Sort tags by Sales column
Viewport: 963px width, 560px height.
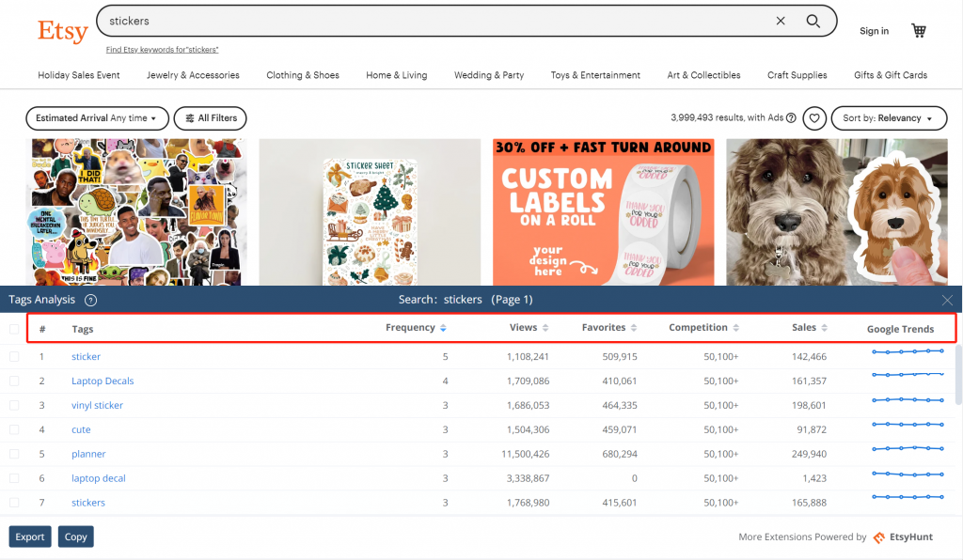pos(810,328)
